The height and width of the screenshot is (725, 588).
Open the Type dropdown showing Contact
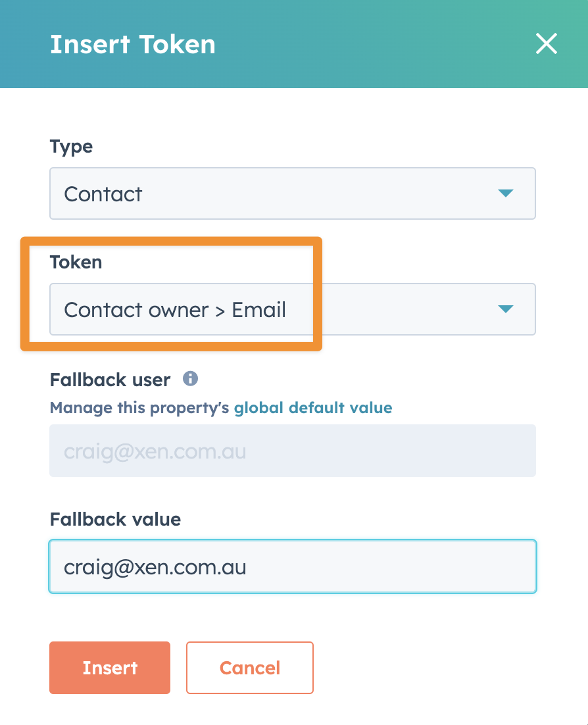pyautogui.click(x=293, y=193)
